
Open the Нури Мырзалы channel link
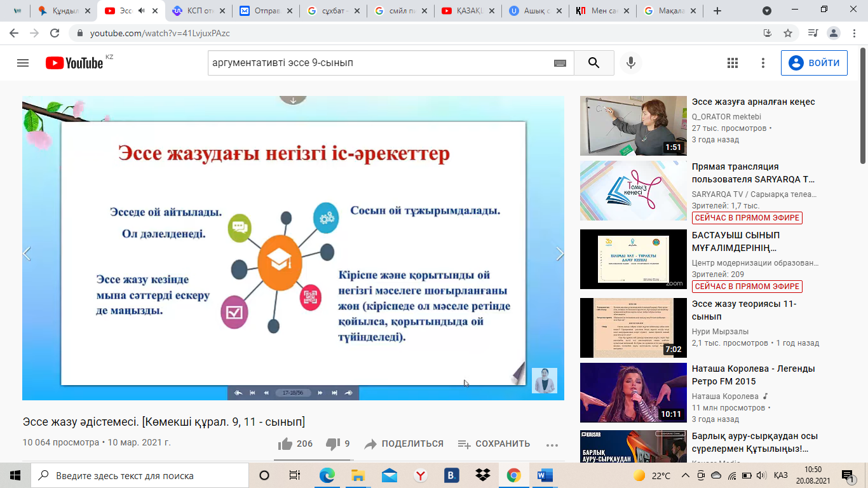pyautogui.click(x=721, y=331)
